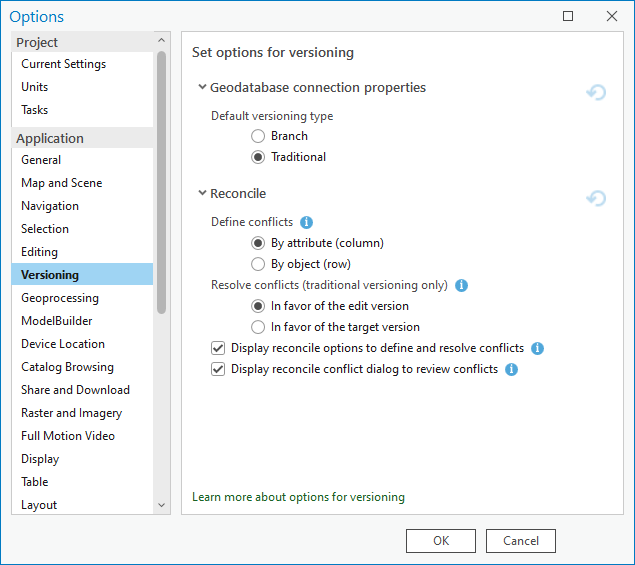
Task: Click info icon for reconcile options checkbox
Action: tap(537, 348)
